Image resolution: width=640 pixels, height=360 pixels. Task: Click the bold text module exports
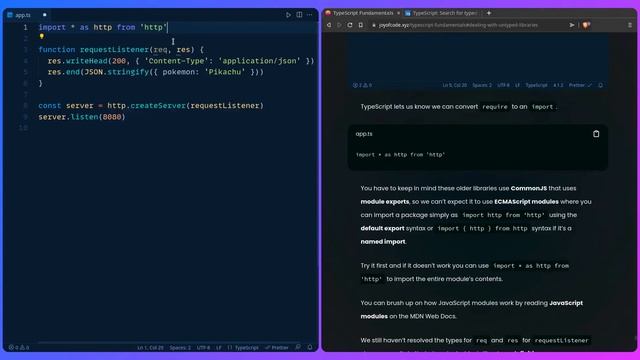point(384,202)
